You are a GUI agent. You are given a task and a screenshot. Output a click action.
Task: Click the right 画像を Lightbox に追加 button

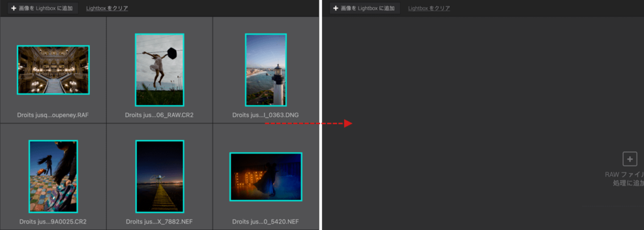tap(365, 8)
